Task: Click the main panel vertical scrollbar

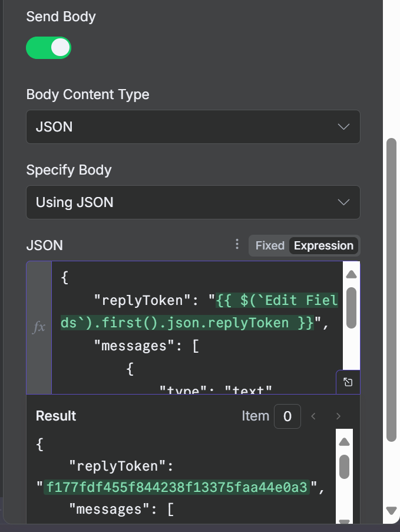Action: pos(391,289)
